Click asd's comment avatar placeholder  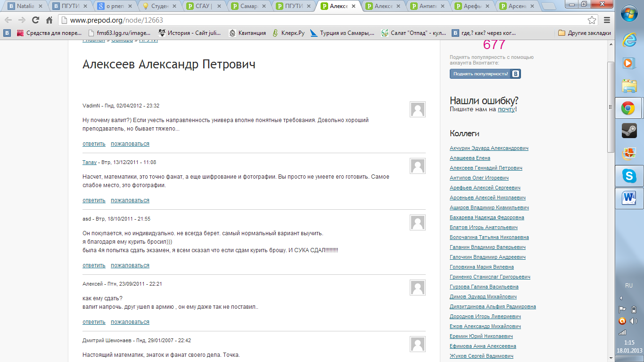pyautogui.click(x=418, y=222)
